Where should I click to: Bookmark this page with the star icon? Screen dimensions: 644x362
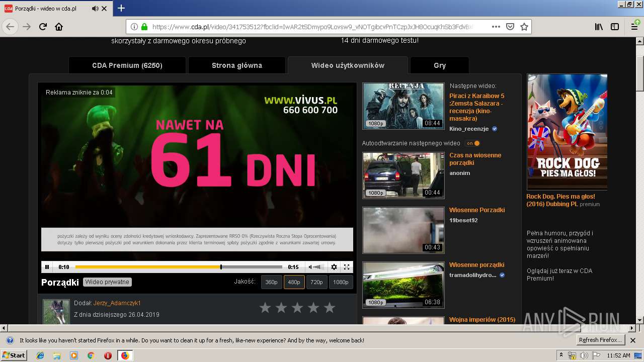pyautogui.click(x=524, y=27)
